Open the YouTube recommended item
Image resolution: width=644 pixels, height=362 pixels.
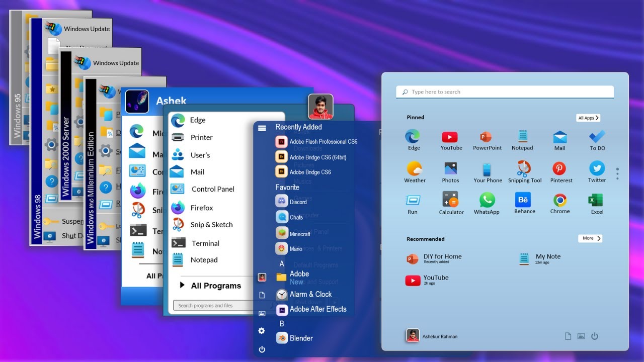coord(427,280)
